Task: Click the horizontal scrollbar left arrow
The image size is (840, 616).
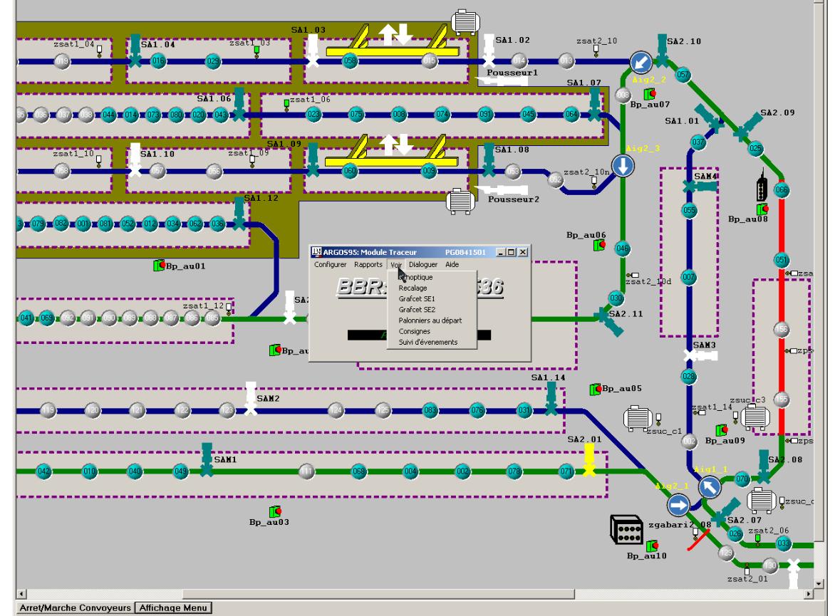Action: click(21, 594)
